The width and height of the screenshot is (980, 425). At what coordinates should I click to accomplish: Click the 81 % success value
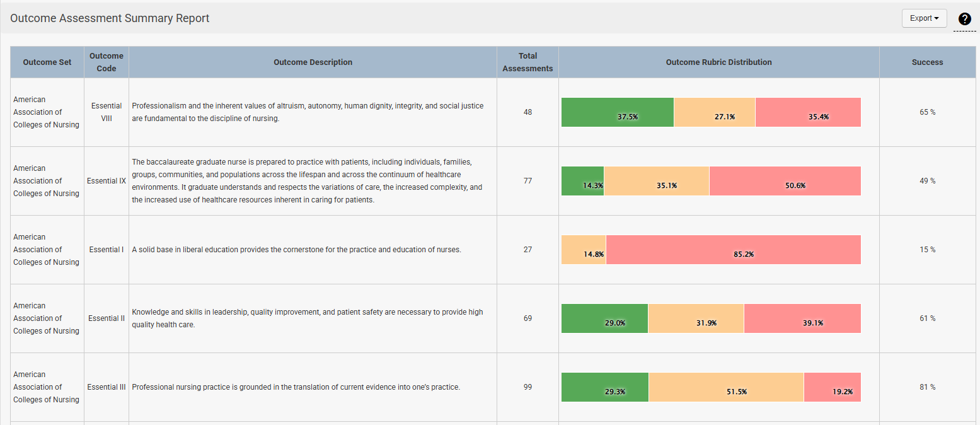(x=927, y=387)
